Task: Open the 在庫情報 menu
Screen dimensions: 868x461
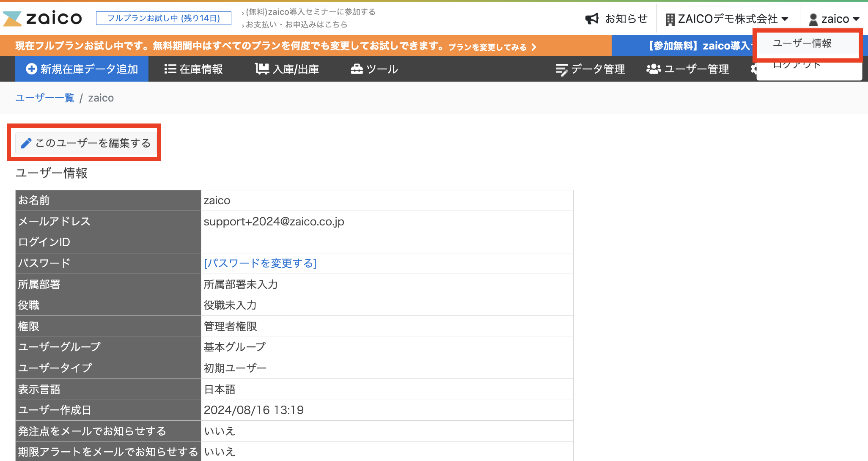Action: tap(194, 69)
